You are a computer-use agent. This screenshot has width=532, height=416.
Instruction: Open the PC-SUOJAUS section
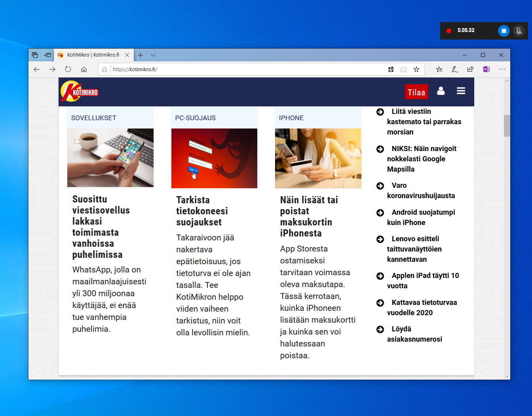click(196, 118)
